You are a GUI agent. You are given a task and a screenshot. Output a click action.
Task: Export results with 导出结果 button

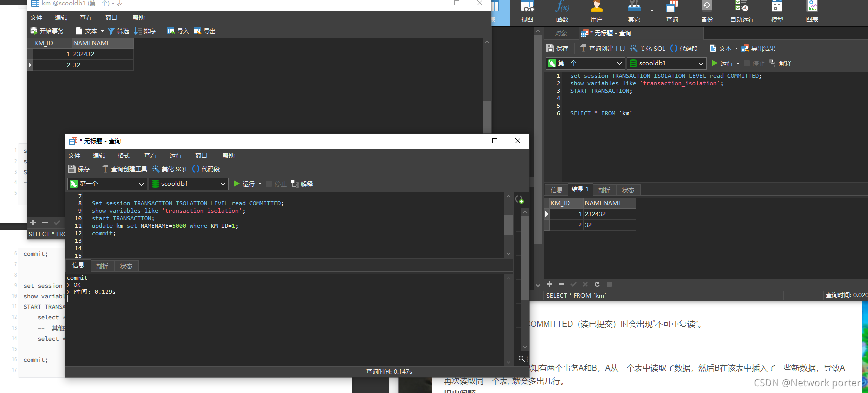(x=758, y=48)
